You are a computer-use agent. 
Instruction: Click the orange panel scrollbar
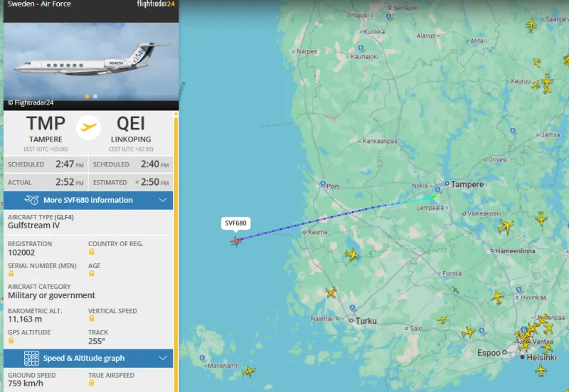176,252
